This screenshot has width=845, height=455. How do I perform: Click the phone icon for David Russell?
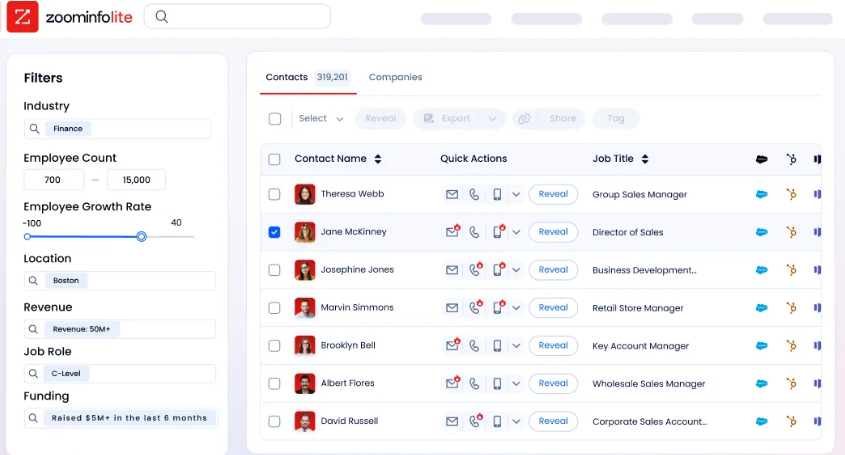475,420
